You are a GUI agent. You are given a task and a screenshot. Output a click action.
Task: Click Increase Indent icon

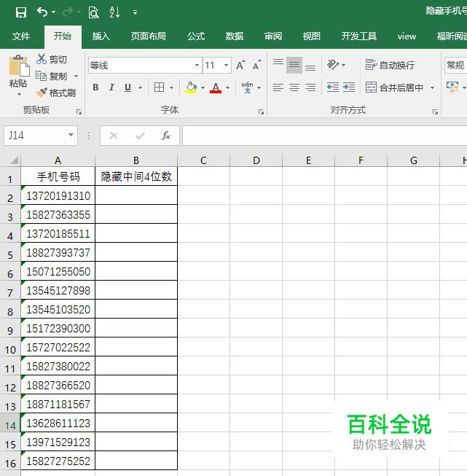[349, 87]
